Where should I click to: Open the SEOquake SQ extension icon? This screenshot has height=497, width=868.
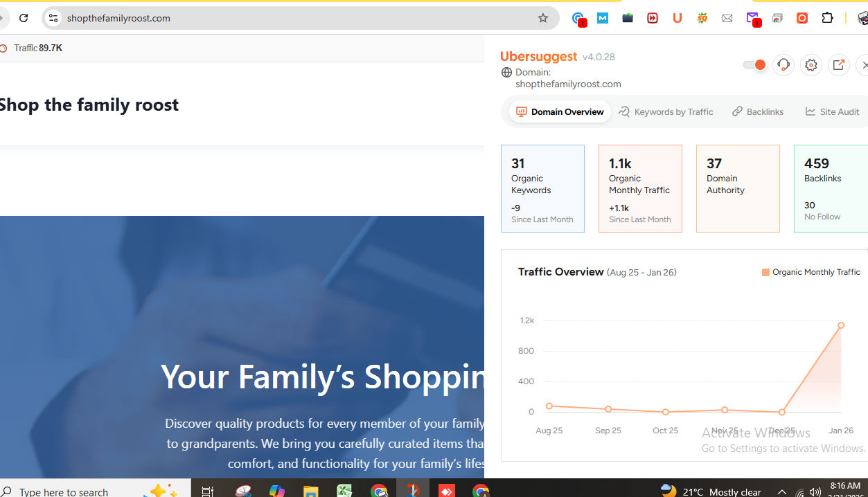[x=702, y=18]
